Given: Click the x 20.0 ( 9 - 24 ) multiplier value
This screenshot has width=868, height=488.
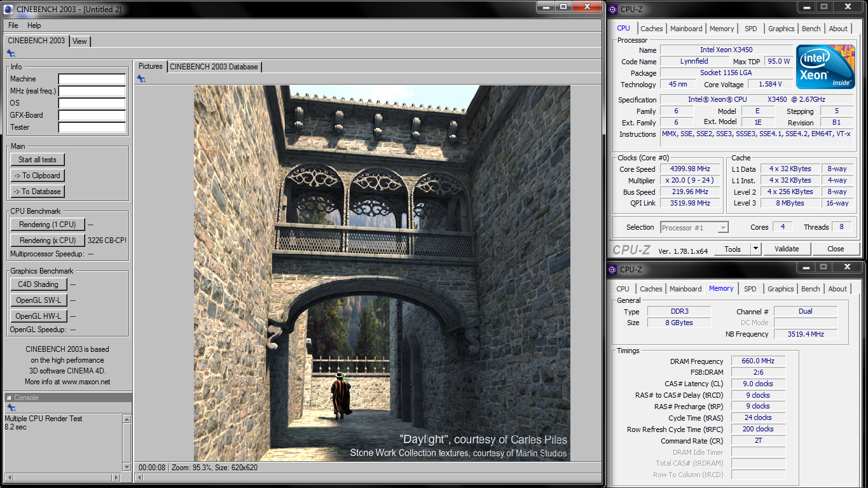Looking at the screenshot, I should pyautogui.click(x=690, y=181).
